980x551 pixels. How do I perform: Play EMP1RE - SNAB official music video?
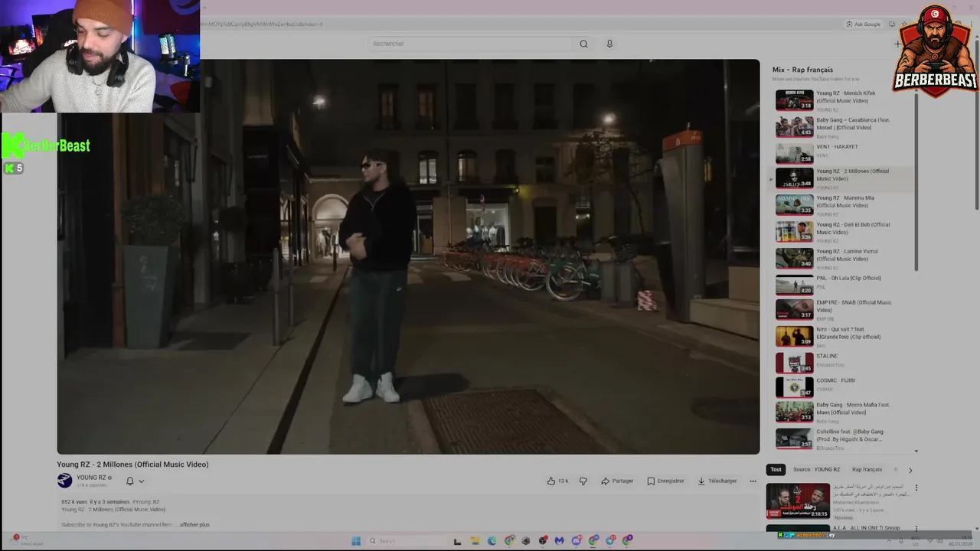tap(845, 309)
